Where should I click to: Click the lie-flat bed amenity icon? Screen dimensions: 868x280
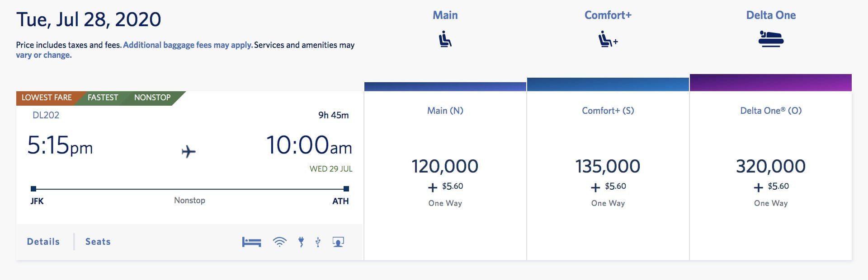point(253,242)
